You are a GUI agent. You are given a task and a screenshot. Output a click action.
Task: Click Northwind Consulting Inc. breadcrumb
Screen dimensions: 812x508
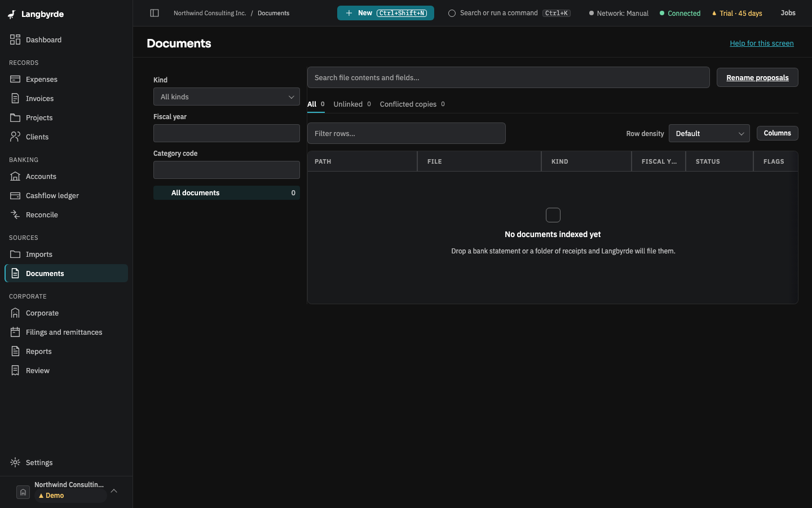(x=210, y=13)
